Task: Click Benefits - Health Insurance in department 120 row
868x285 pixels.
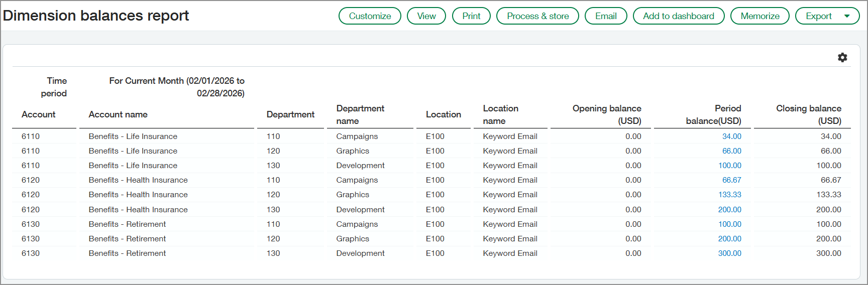Action: click(x=138, y=195)
